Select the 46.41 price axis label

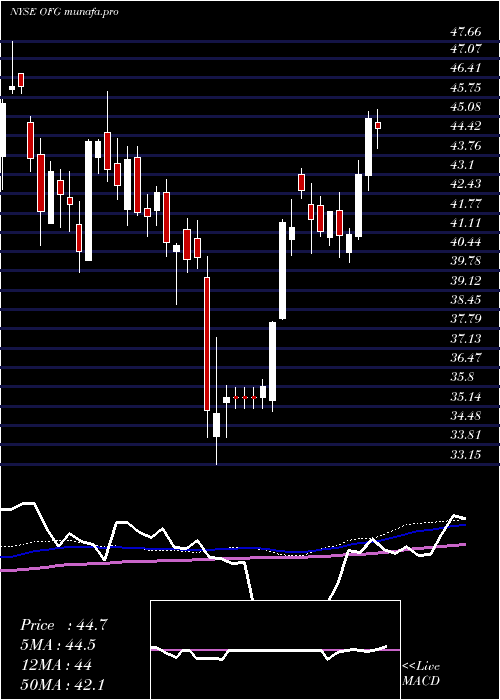coord(466,68)
